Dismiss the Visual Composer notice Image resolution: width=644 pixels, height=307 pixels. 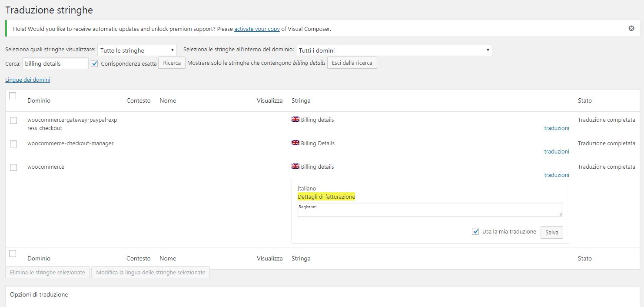[x=631, y=28]
